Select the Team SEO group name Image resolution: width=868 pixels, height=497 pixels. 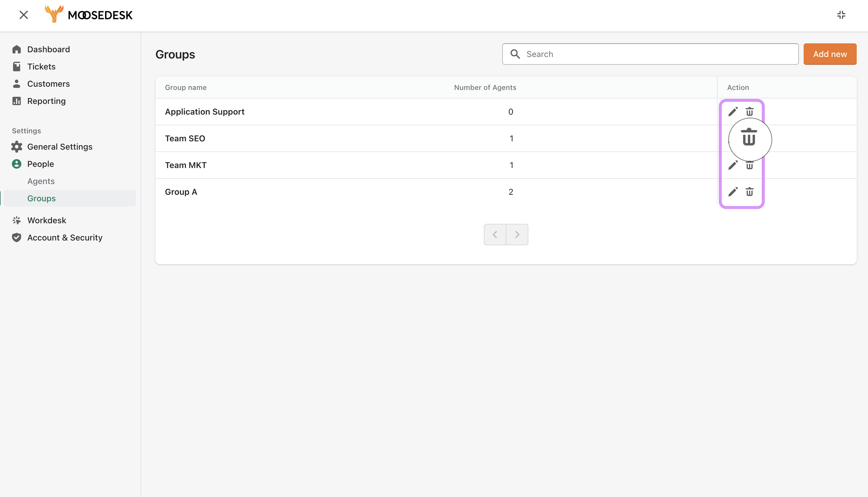[185, 139]
